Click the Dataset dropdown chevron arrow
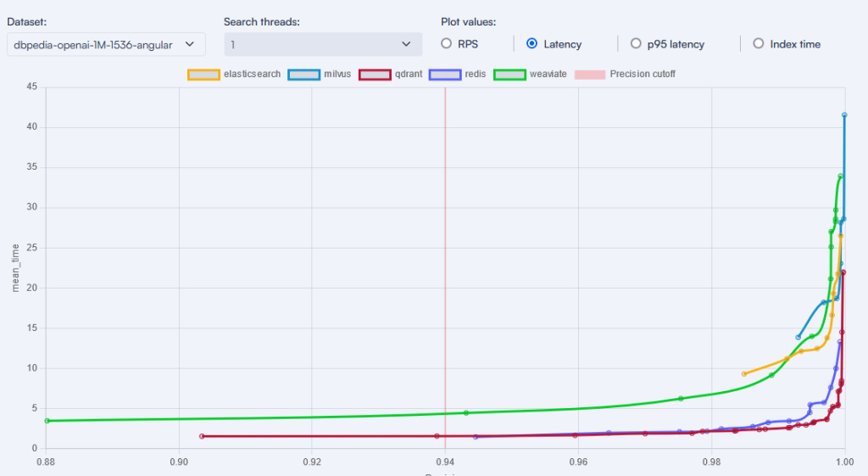 click(x=189, y=44)
